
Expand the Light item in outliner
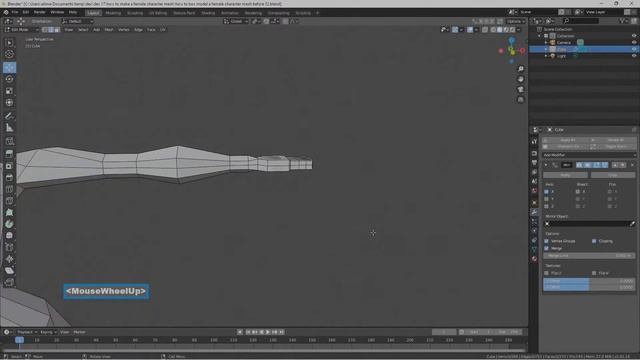546,56
